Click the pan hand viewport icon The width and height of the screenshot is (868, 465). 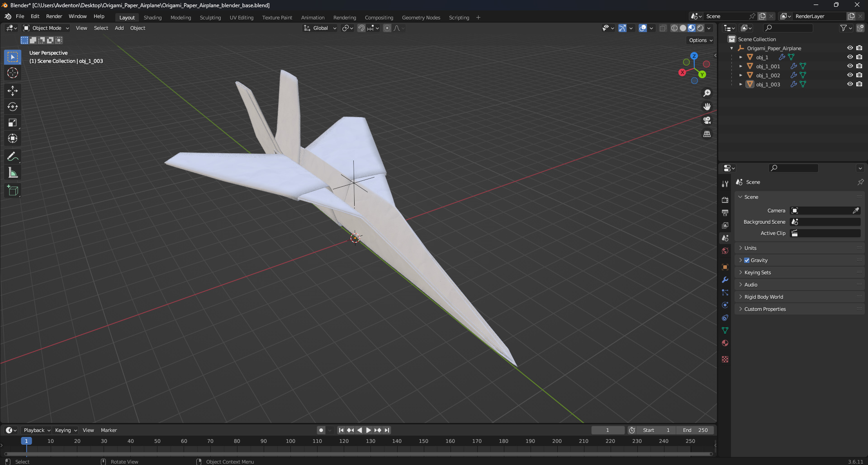707,107
